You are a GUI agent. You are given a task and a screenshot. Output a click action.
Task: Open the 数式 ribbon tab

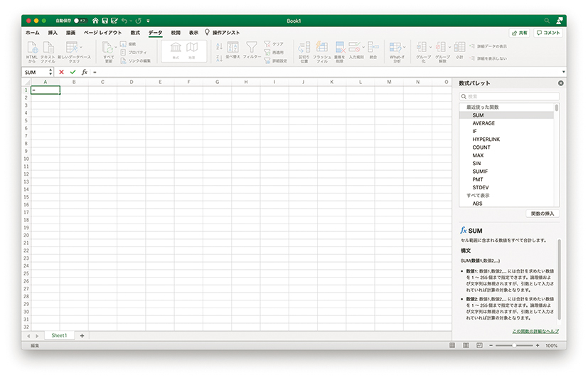click(x=135, y=33)
